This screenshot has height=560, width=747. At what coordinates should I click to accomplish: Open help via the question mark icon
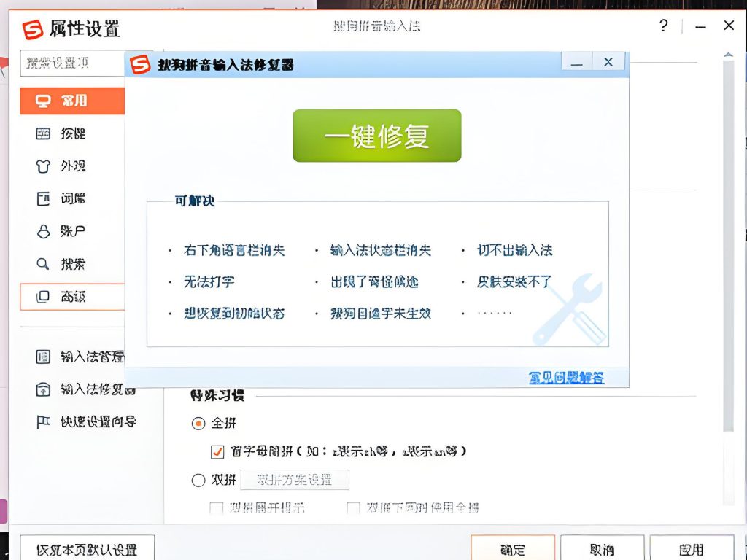point(662,26)
